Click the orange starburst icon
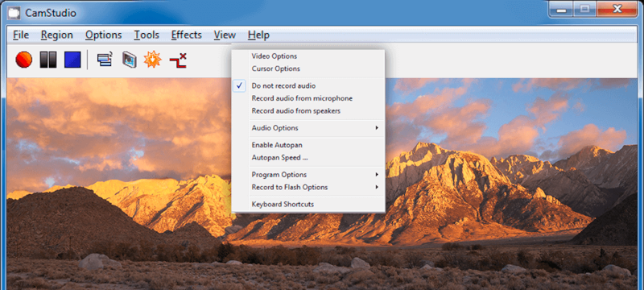This screenshot has height=290, width=644. pyautogui.click(x=152, y=60)
